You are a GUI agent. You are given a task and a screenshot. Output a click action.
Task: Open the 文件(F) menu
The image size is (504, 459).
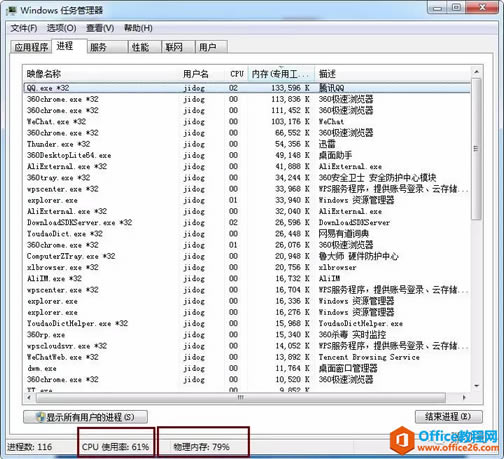(24, 28)
